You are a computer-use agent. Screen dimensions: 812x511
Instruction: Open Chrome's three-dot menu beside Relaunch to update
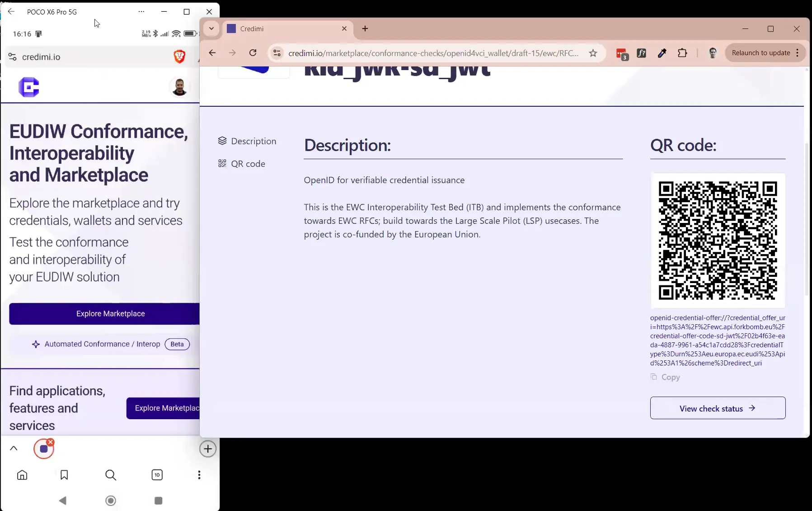pos(798,53)
